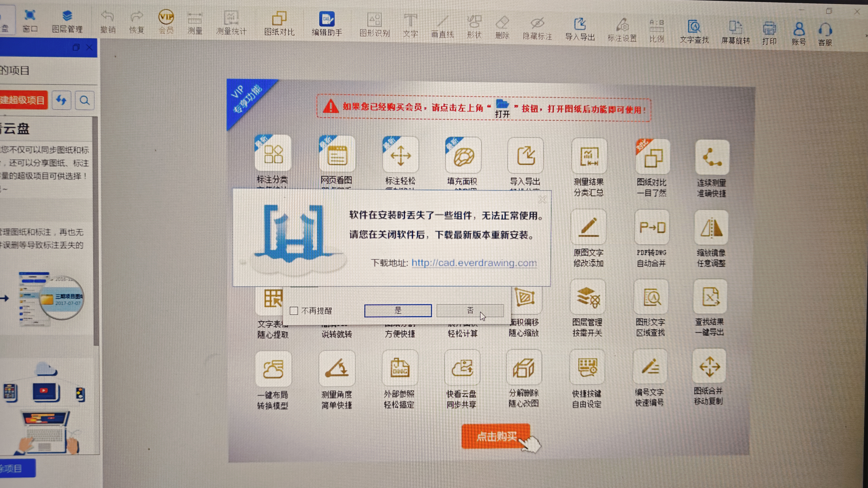Click the 图纸合并 移动复制 icon
This screenshot has width=868, height=488.
[x=709, y=366]
